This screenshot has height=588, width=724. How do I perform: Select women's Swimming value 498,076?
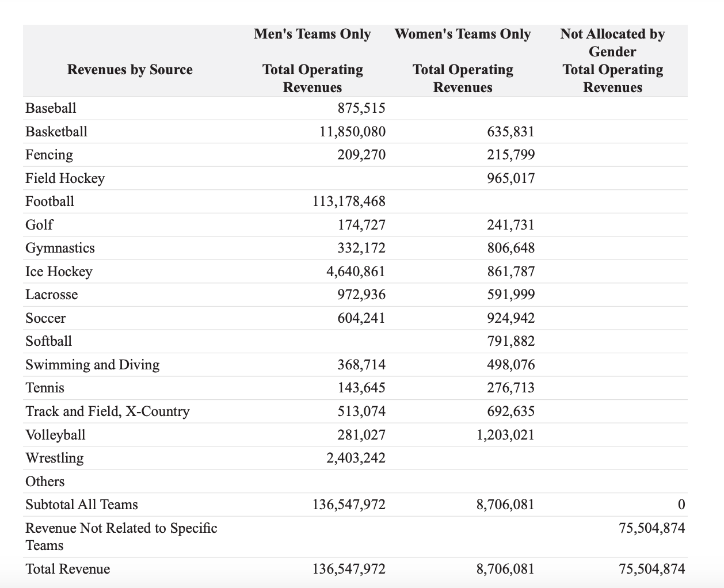tap(510, 365)
